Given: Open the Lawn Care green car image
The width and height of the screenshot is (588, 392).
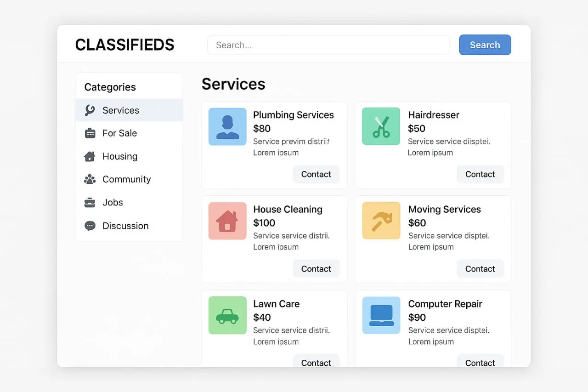Looking at the screenshot, I should pyautogui.click(x=227, y=315).
